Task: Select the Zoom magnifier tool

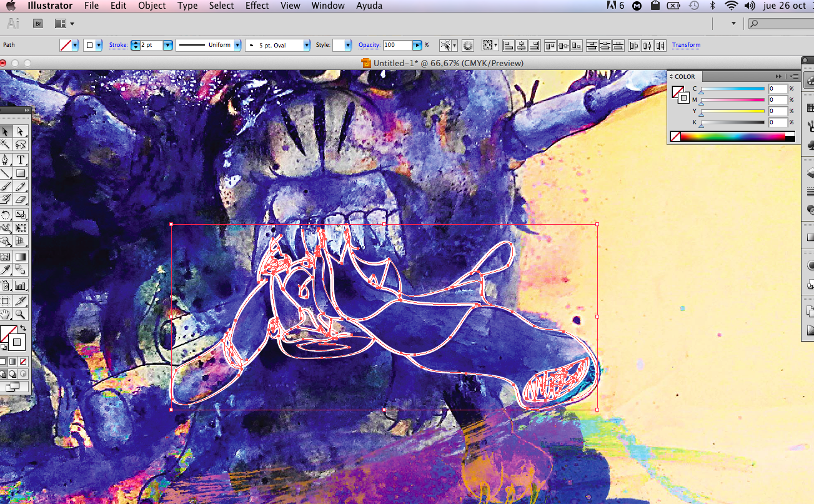Action: [20, 314]
